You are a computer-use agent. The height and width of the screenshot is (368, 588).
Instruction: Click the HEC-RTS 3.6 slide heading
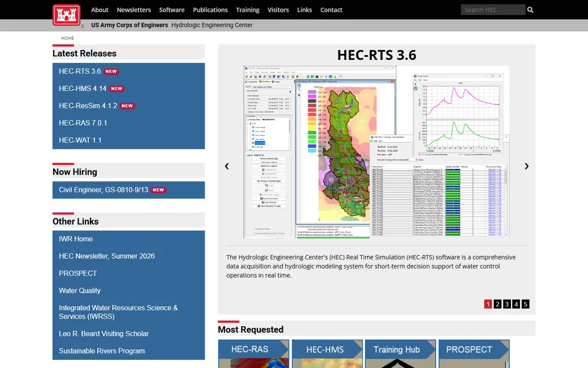tap(376, 55)
